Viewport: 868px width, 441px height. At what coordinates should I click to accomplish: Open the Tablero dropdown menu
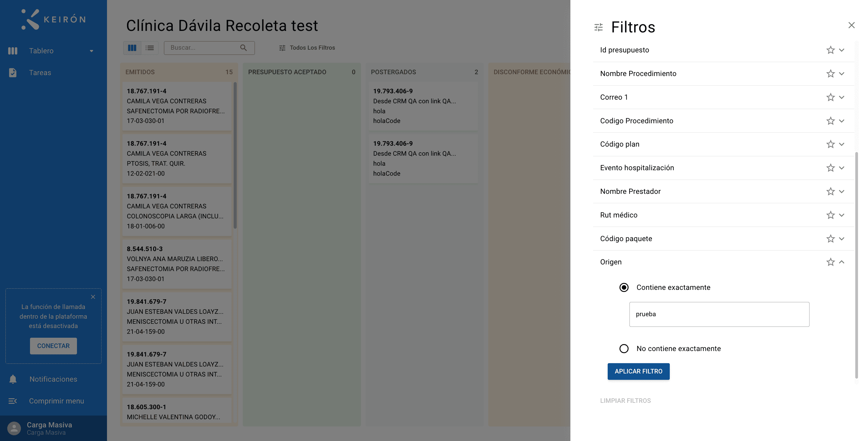click(x=91, y=51)
